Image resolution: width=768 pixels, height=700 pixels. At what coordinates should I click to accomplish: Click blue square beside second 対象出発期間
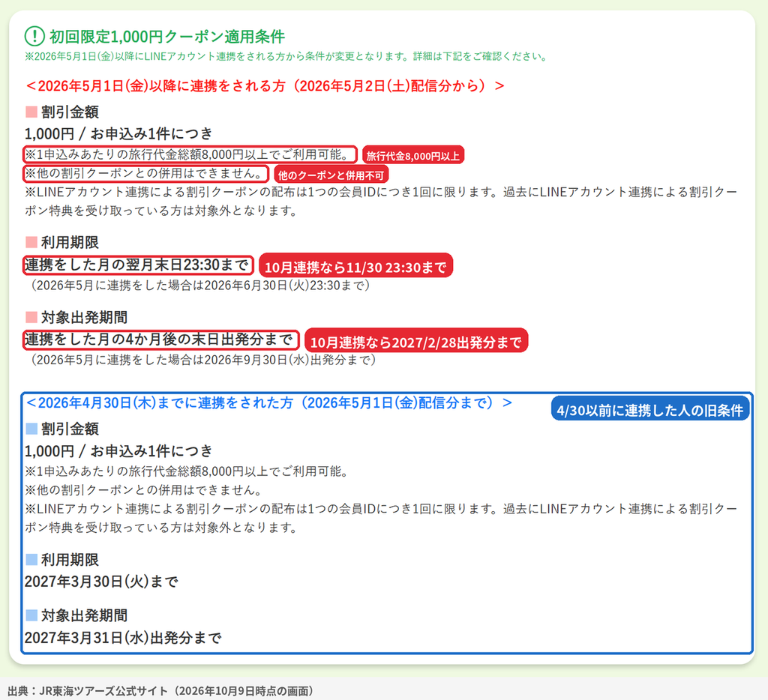click(x=31, y=615)
